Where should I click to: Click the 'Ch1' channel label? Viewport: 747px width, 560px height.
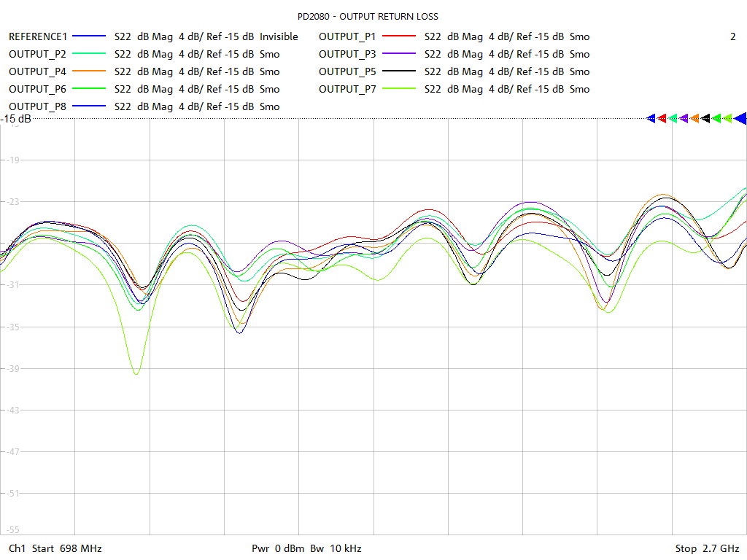(x=17, y=548)
